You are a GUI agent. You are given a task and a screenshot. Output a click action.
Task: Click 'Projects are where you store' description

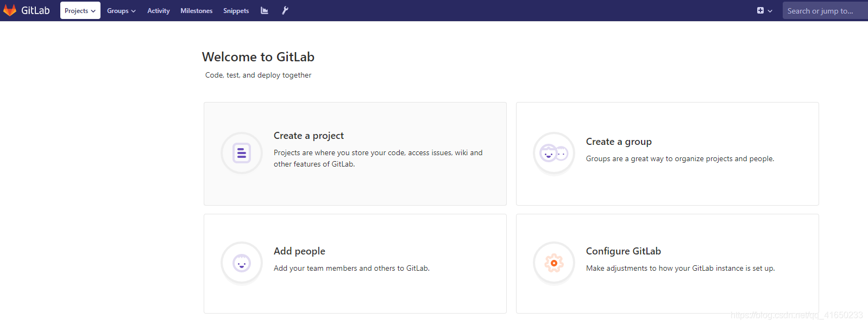[x=378, y=158]
